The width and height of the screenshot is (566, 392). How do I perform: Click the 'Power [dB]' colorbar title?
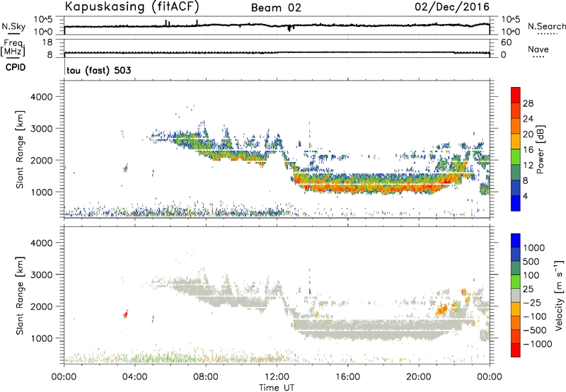(540, 149)
